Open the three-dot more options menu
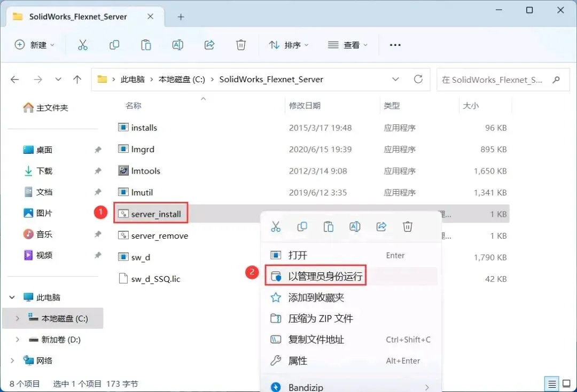The width and height of the screenshot is (577, 392). click(x=395, y=45)
